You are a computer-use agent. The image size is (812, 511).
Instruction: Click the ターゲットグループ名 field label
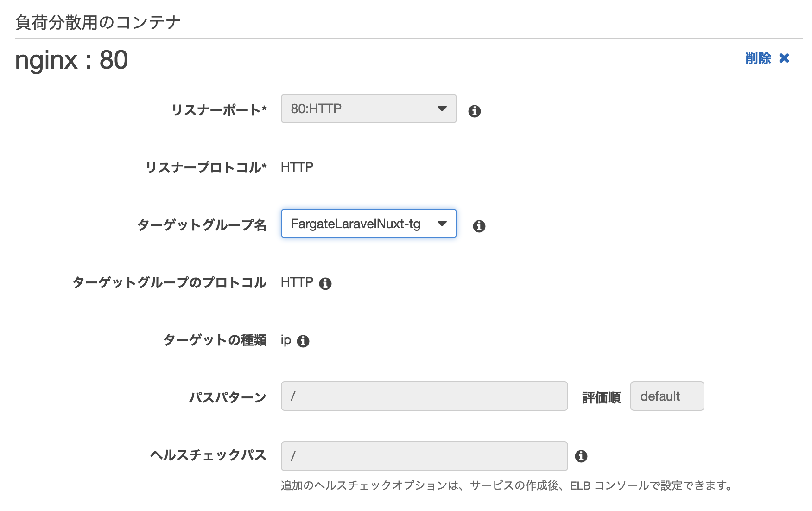click(202, 225)
